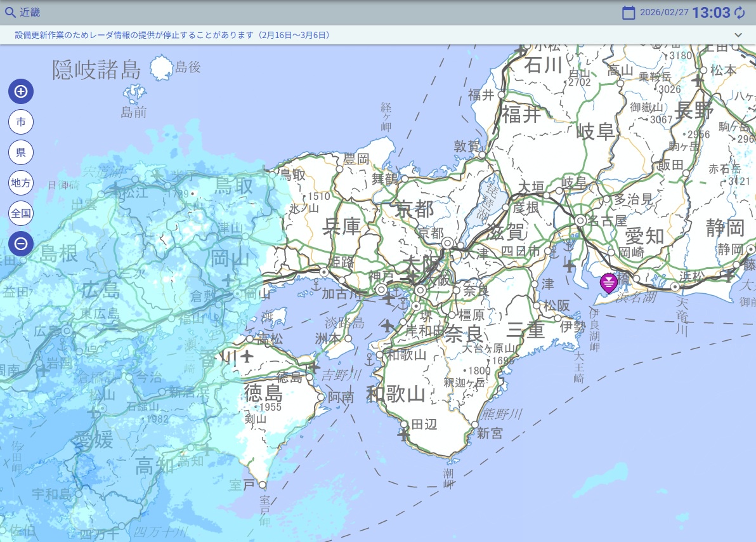This screenshot has width=756, height=542.
Task: Zoom in with the plus button
Action: pyautogui.click(x=21, y=91)
